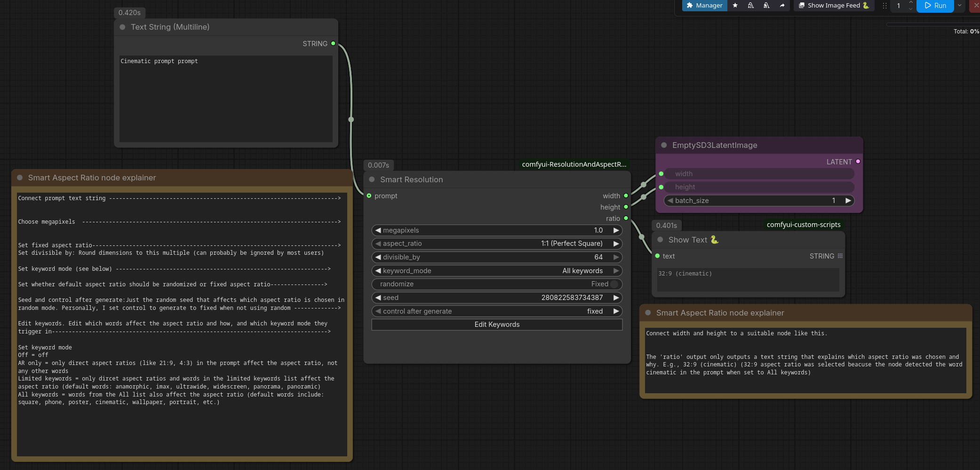Open the aspect_ratio combo showing 1:1 (Perfect Square)
Screen dimensions: 980x470
tap(497, 243)
